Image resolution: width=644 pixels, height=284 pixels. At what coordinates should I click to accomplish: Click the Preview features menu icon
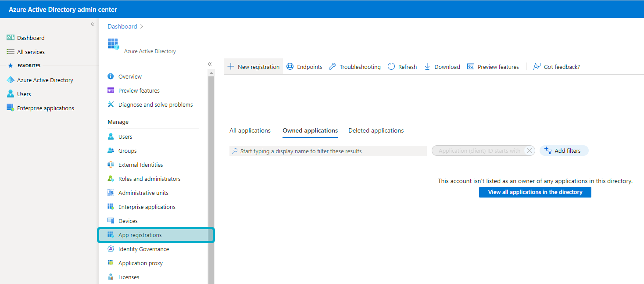pos(111,90)
